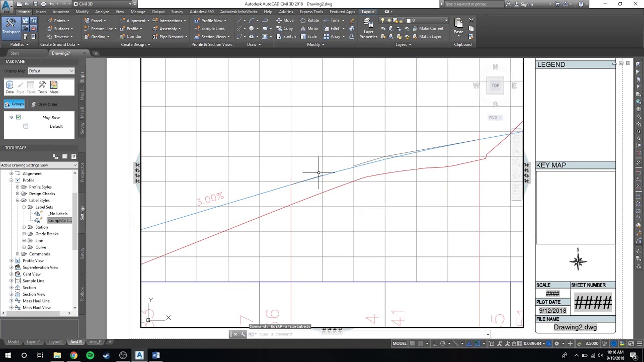
Task: Switch to the Ansi E layout tab
Action: (95, 342)
